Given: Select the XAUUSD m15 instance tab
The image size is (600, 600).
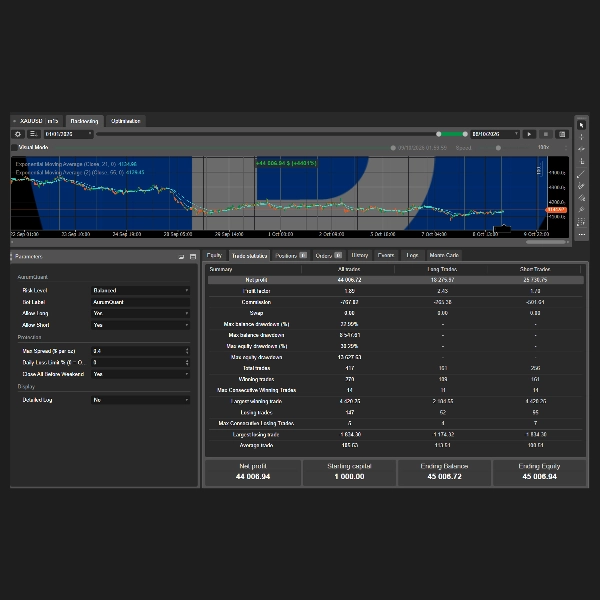Looking at the screenshot, I should (x=38, y=121).
